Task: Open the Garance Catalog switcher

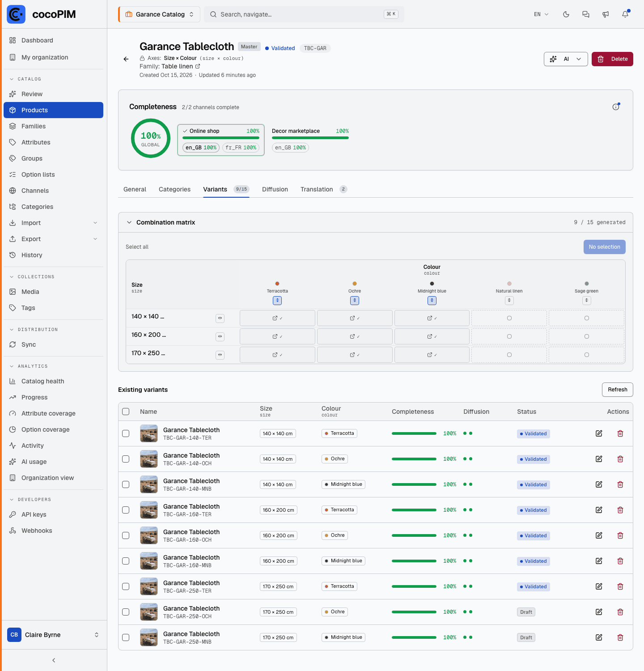Action: tap(160, 14)
